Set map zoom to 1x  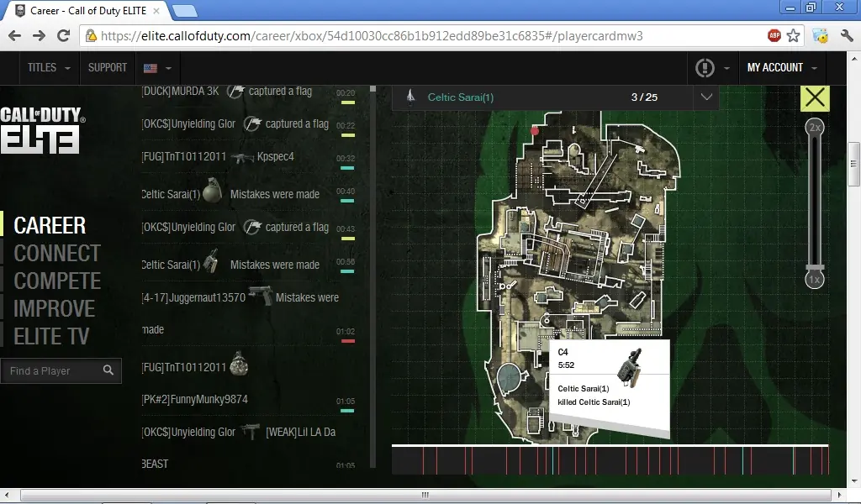[814, 280]
